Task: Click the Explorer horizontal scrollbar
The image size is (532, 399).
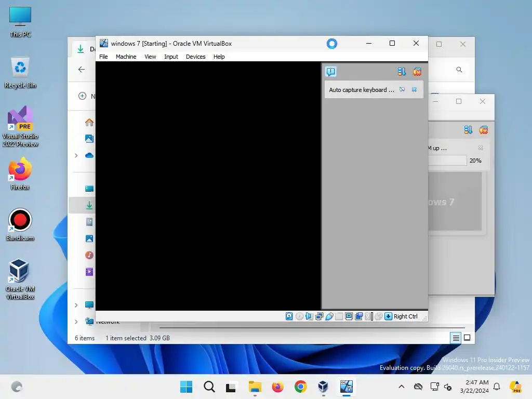Action: click(x=312, y=328)
